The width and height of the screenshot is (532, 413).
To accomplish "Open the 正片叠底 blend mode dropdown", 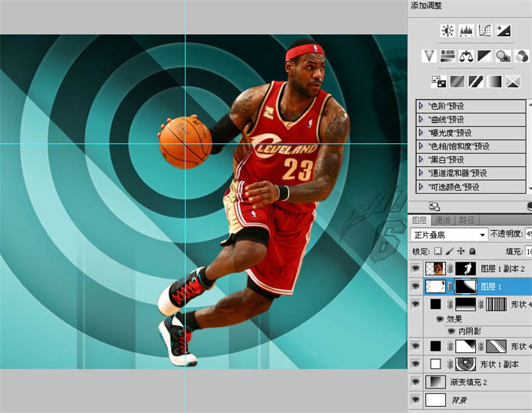I will [x=449, y=235].
